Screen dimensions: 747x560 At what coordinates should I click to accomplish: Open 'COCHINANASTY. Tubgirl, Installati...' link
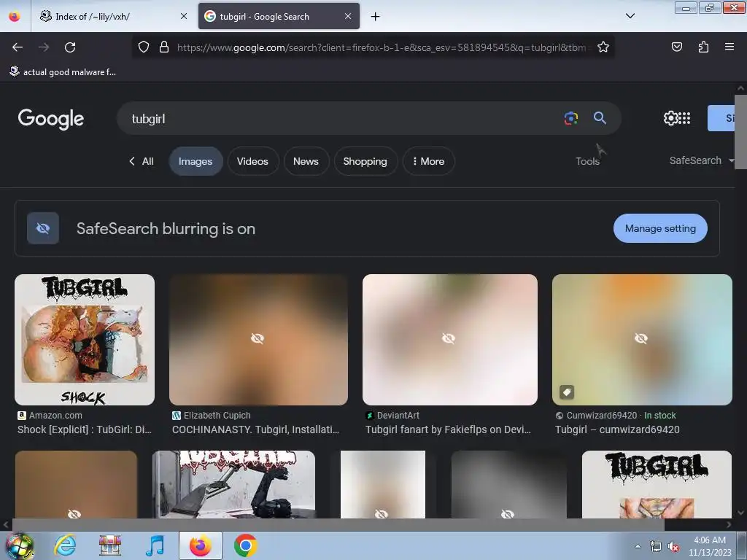[255, 429]
